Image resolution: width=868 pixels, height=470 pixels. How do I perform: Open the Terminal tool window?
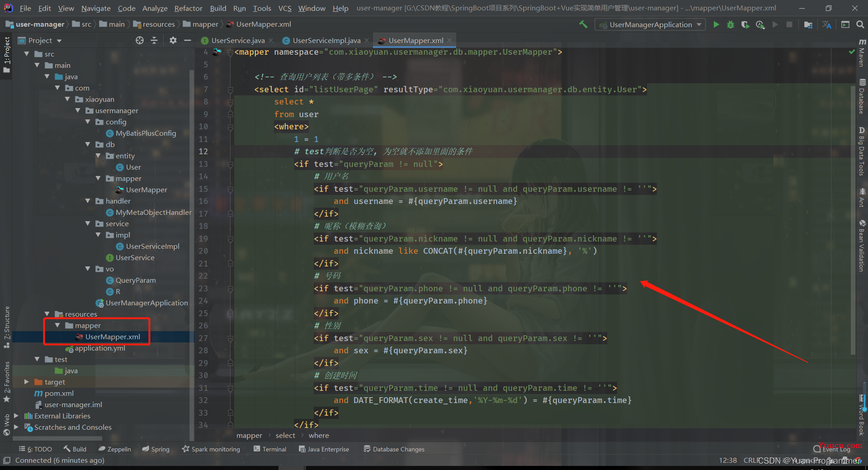pyautogui.click(x=270, y=449)
